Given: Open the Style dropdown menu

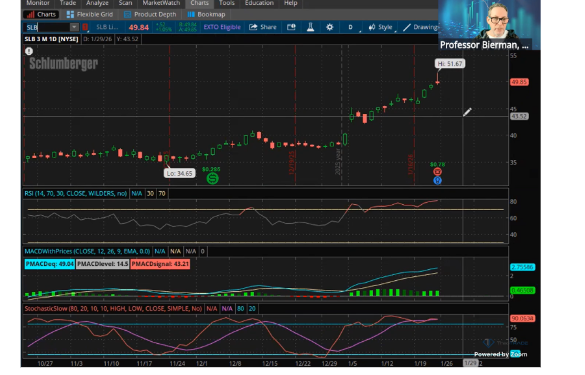Looking at the screenshot, I should [381, 27].
